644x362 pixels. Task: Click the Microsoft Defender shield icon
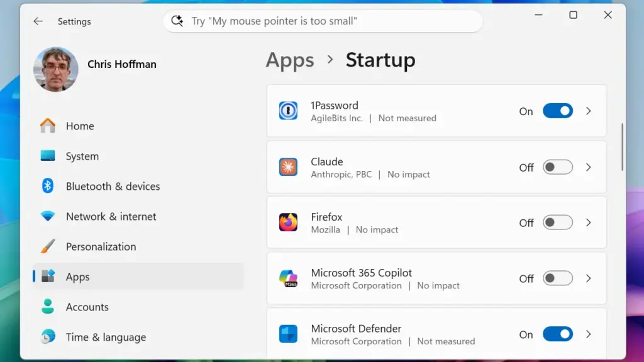click(x=288, y=334)
